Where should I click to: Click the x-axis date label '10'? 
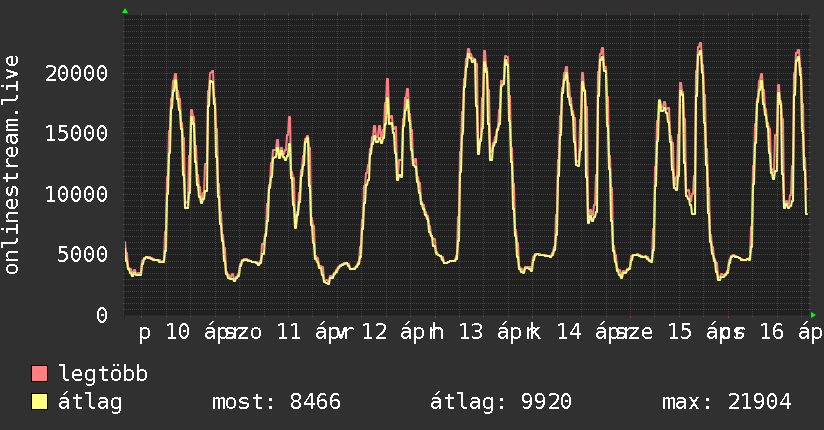pos(178,332)
